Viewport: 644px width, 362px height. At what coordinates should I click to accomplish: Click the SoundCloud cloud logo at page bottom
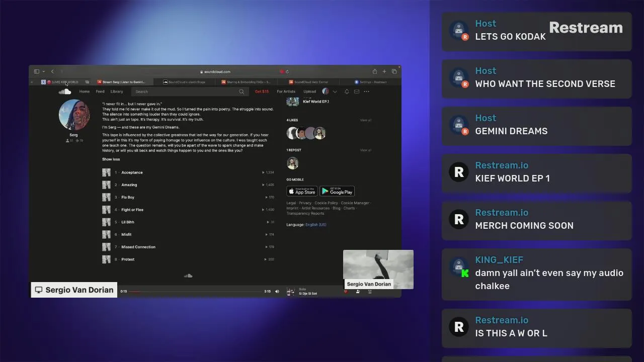pyautogui.click(x=188, y=276)
